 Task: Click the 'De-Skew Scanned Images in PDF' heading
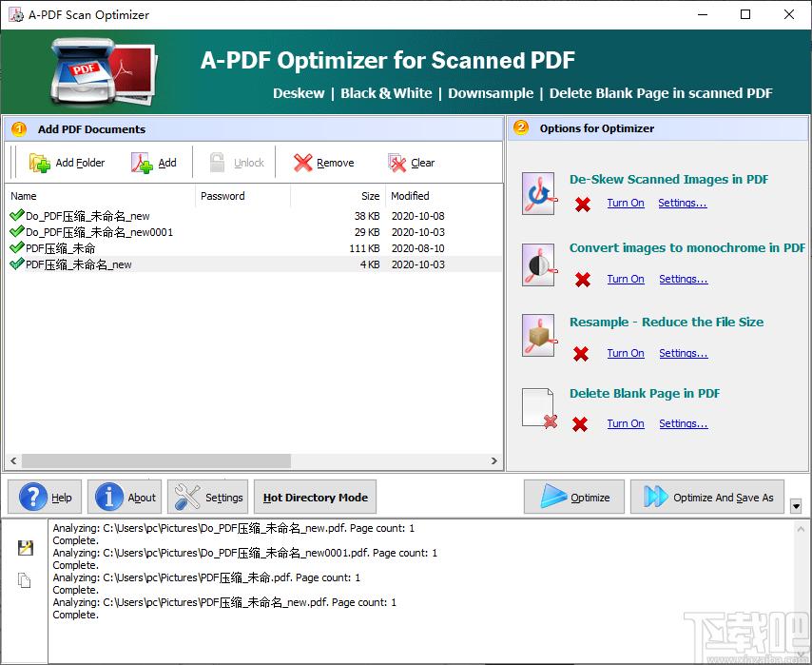[x=668, y=180]
